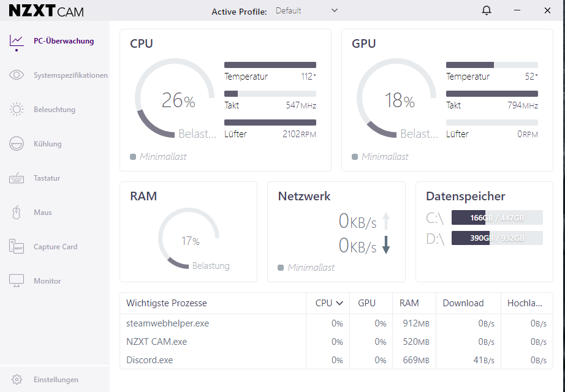Click the CPU temperature bar
565x392 pixels.
click(x=270, y=65)
